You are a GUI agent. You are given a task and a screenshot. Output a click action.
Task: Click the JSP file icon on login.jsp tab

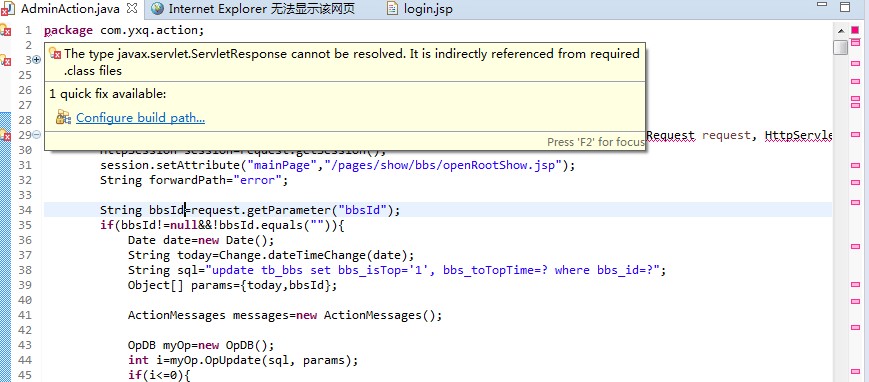[x=392, y=9]
